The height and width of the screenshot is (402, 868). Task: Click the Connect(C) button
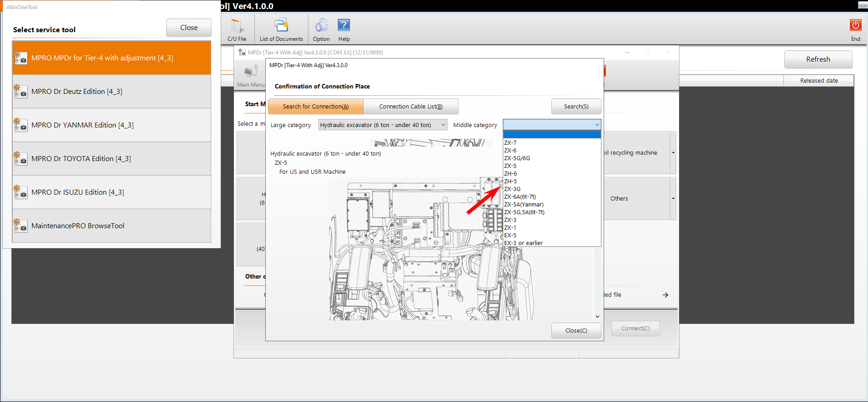635,328
